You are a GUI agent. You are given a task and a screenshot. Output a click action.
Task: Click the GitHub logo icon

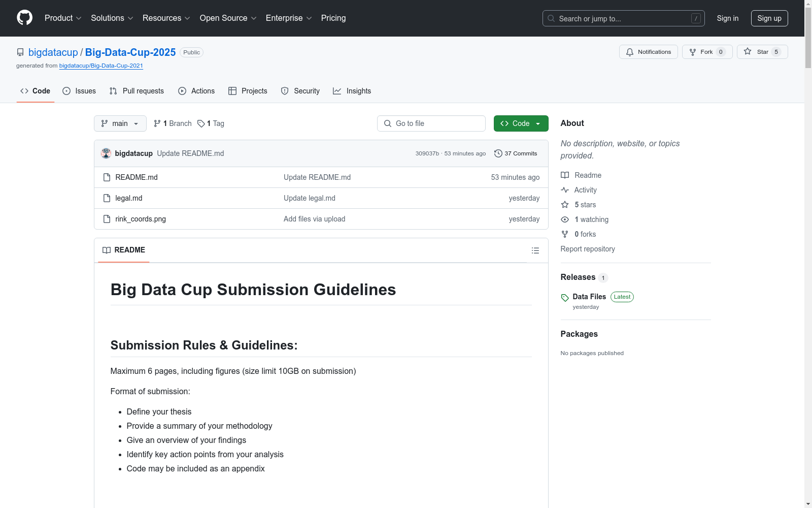[x=24, y=18]
